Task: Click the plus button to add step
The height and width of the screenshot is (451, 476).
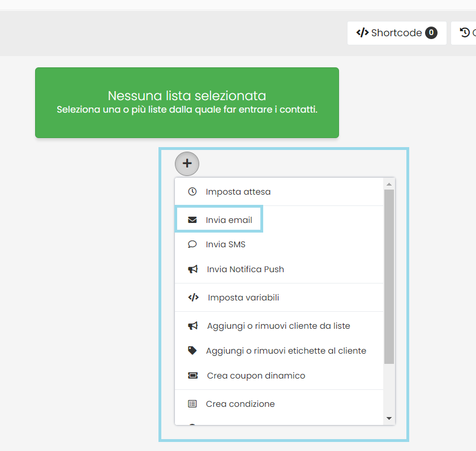Action: coord(187,164)
